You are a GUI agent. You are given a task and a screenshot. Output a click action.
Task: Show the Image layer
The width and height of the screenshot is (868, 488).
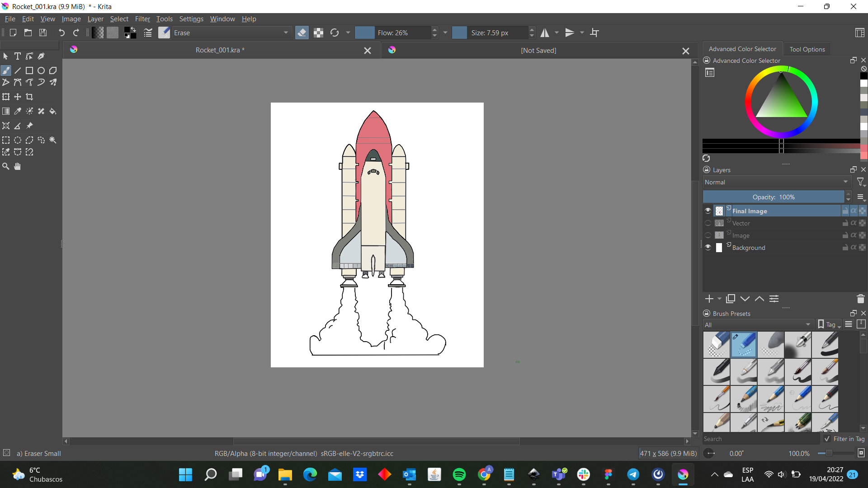(x=708, y=235)
